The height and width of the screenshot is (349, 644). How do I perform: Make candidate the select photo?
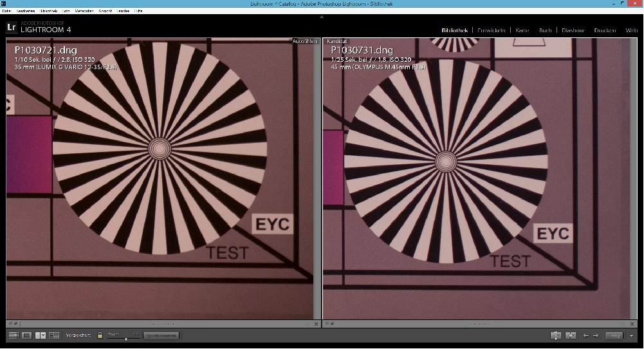(x=571, y=335)
